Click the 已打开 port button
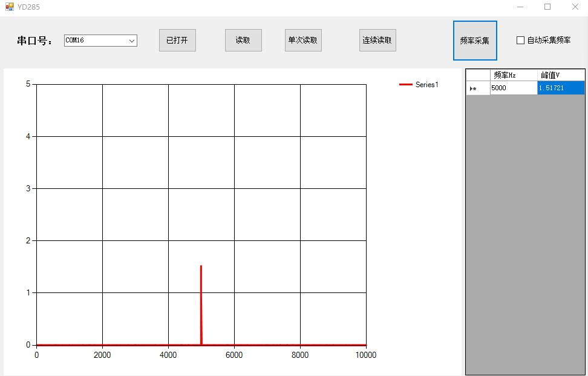This screenshot has height=376, width=588. 177,40
